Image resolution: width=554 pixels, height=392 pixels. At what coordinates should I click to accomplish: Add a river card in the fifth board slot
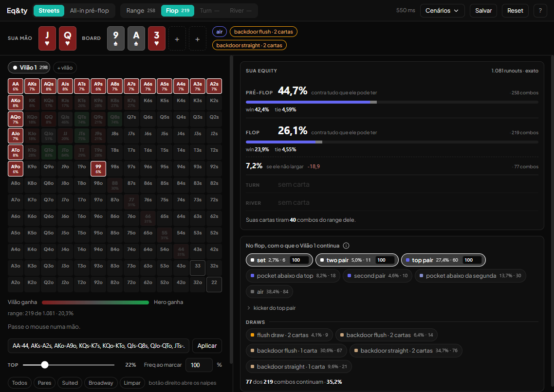click(x=198, y=38)
